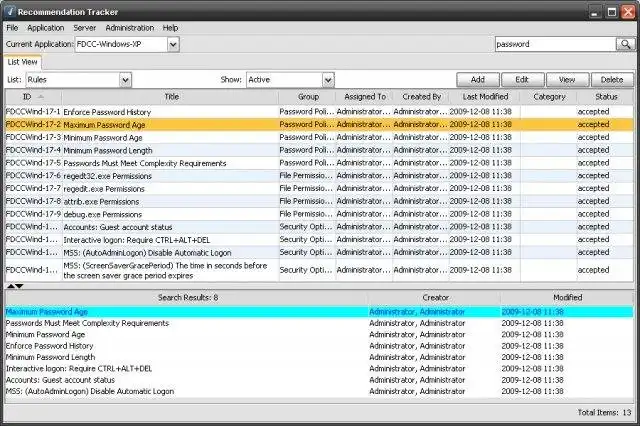Click the search magnifier icon
This screenshot has height=426, width=640.
(625, 44)
